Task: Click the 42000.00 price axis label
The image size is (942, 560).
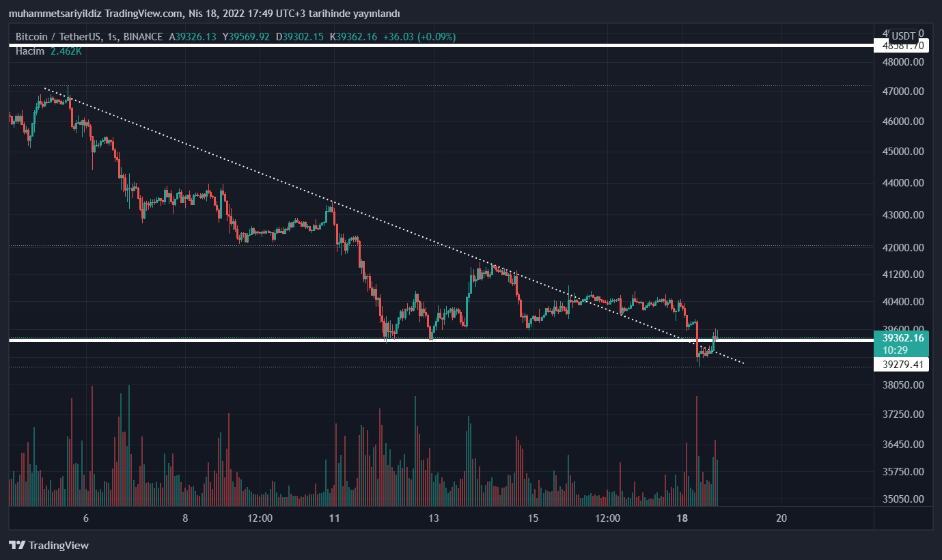Action: [x=903, y=247]
